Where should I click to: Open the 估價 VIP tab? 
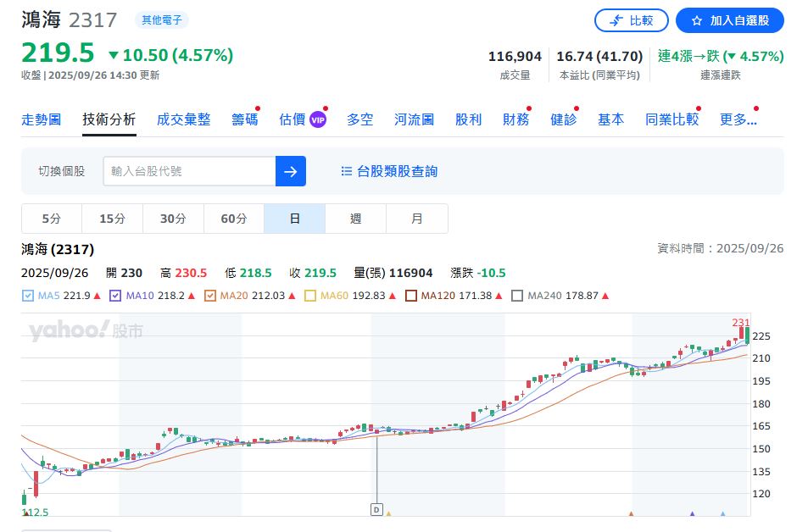[x=303, y=119]
